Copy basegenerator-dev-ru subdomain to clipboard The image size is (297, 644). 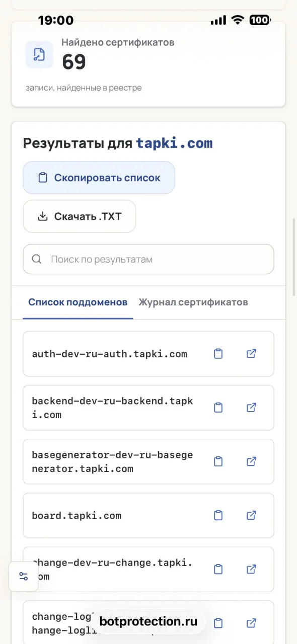[218, 461]
